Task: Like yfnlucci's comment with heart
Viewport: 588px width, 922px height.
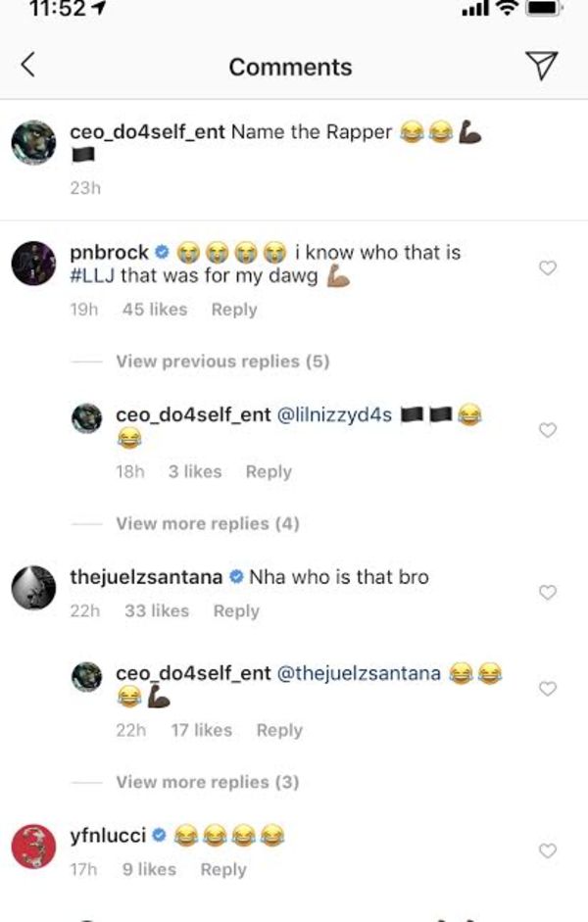Action: tap(548, 850)
